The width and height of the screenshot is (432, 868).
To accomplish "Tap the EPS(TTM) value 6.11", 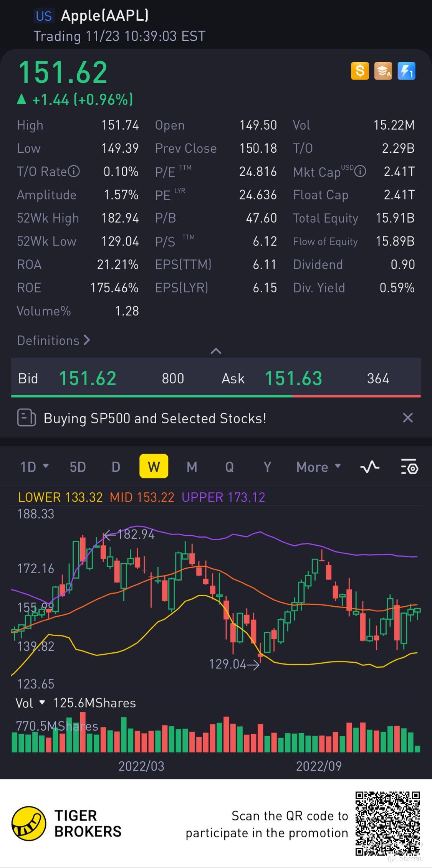I will (x=265, y=264).
